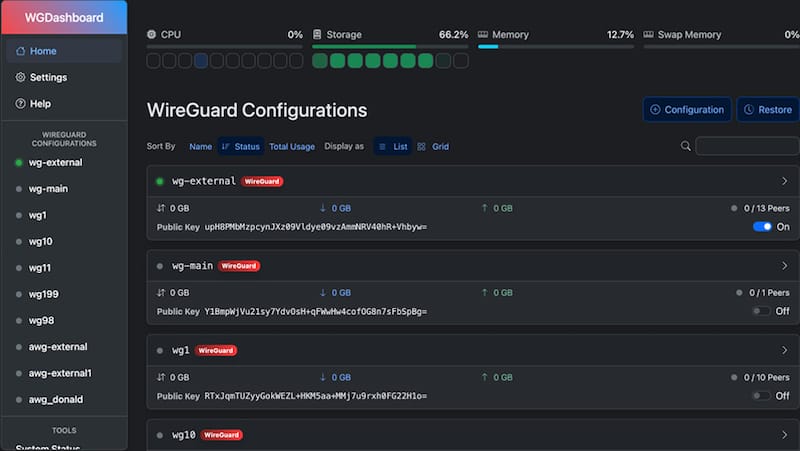800x451 pixels.
Task: Enable the wg-main configuration toggle
Action: [x=762, y=311]
